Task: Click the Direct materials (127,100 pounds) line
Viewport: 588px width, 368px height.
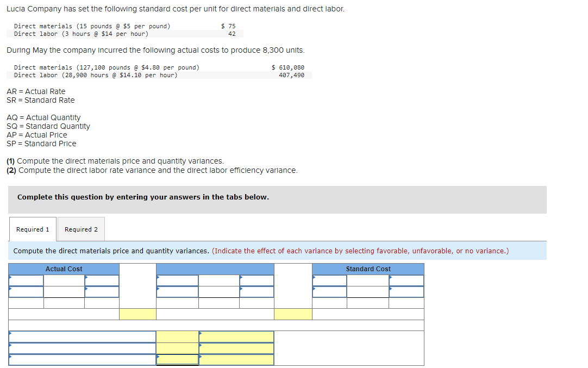Action: tap(107, 67)
